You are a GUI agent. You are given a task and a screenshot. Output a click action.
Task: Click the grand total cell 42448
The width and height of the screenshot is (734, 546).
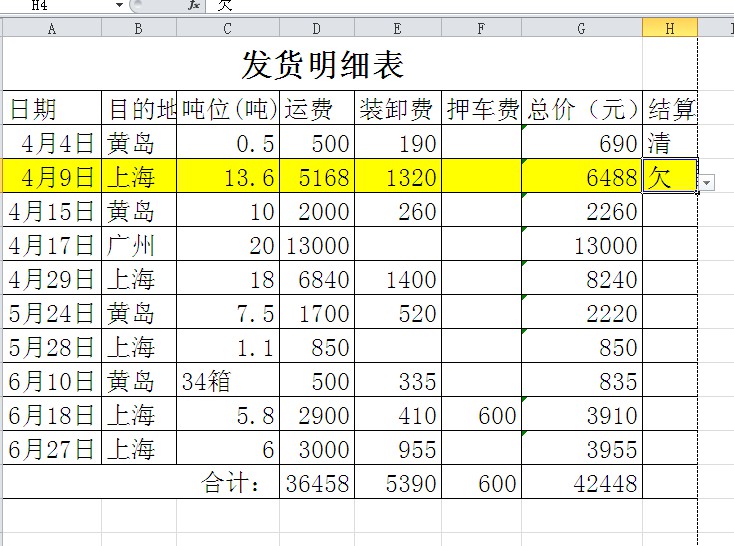[582, 482]
